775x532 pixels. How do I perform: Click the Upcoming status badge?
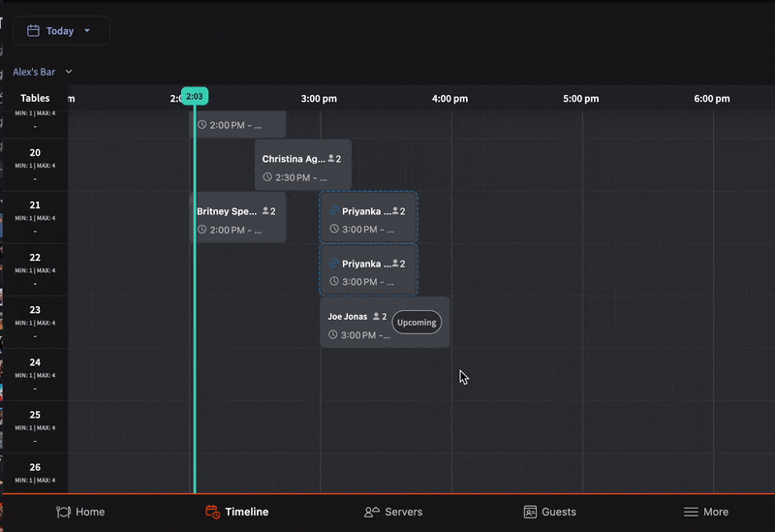(x=417, y=322)
